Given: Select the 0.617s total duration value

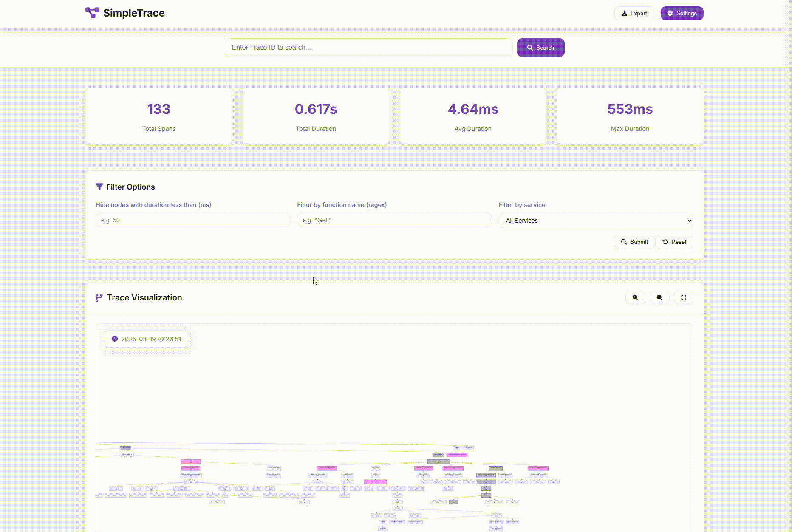Looking at the screenshot, I should coord(316,109).
